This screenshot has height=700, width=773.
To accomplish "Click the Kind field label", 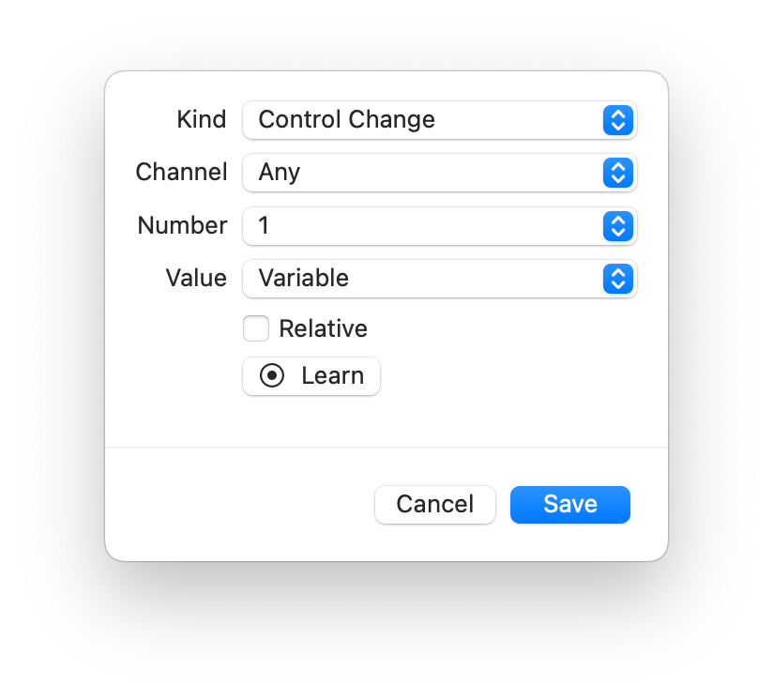I will coord(202,120).
